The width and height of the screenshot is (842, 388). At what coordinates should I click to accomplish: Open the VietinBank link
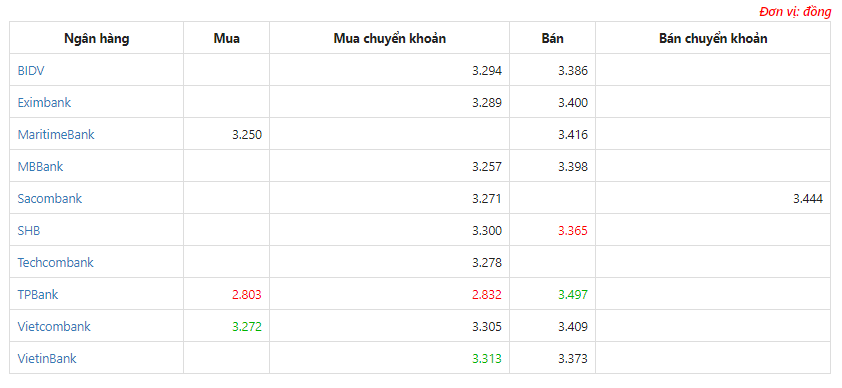click(47, 358)
